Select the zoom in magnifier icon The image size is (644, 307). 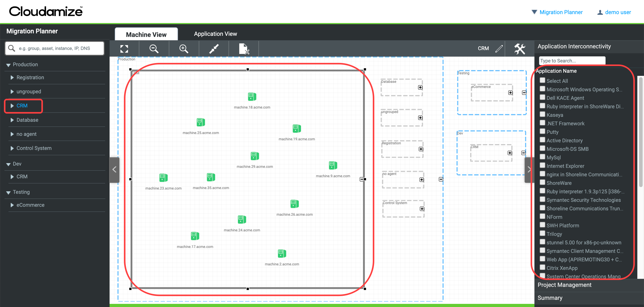coord(184,49)
